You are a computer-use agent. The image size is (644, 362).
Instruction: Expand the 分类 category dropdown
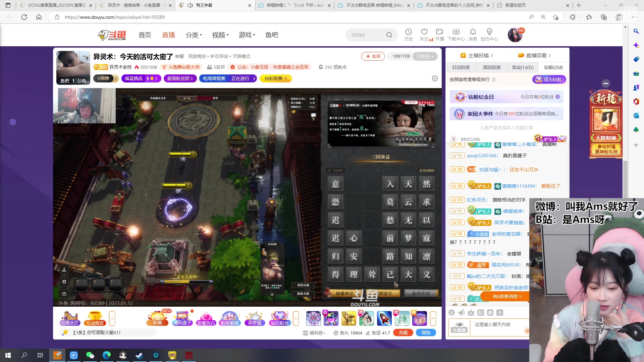[x=194, y=35]
